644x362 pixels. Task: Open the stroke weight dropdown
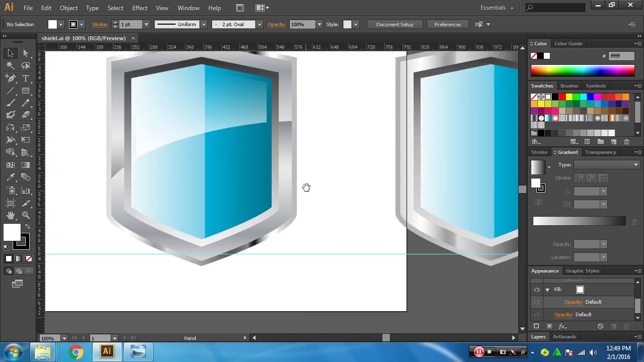146,24
